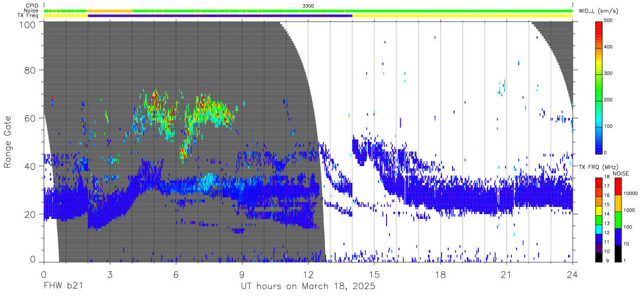Click the 1000 noise tick label

pos(630,211)
